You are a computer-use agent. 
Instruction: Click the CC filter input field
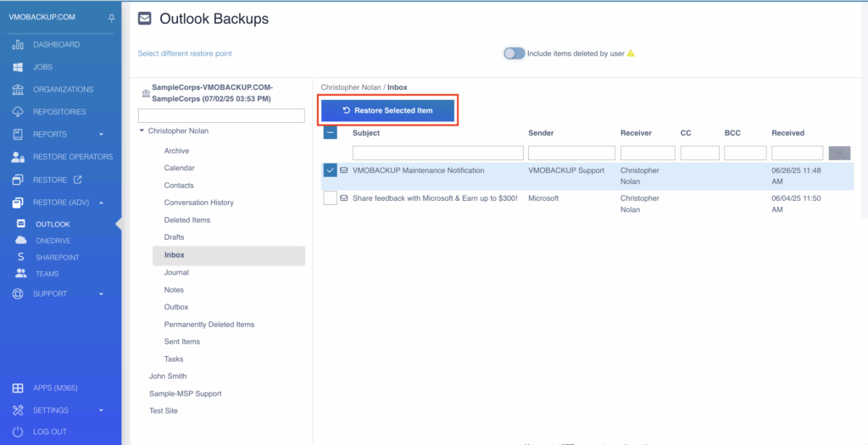(699, 153)
